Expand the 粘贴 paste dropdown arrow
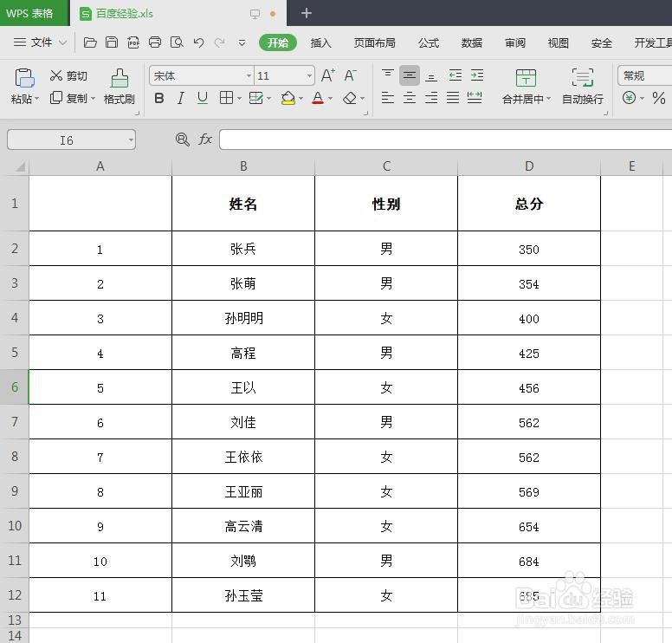This screenshot has width=672, height=643. [37, 99]
